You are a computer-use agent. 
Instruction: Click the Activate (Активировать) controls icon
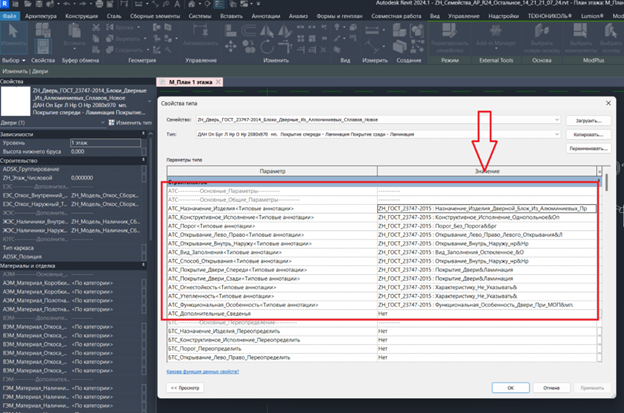[200, 30]
